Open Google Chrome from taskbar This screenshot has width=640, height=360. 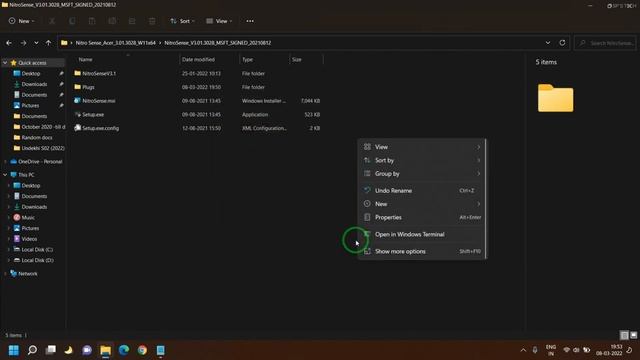(x=142, y=350)
